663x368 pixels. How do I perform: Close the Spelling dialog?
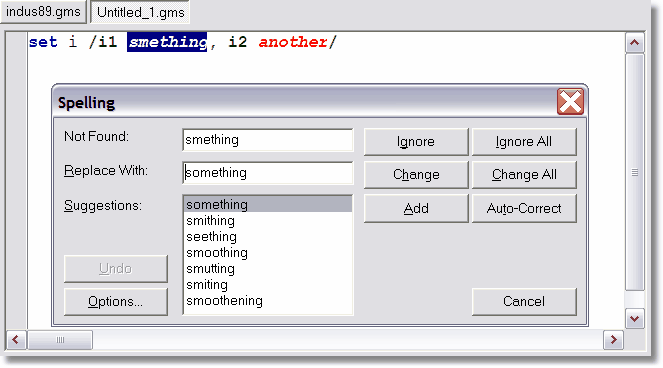[570, 102]
